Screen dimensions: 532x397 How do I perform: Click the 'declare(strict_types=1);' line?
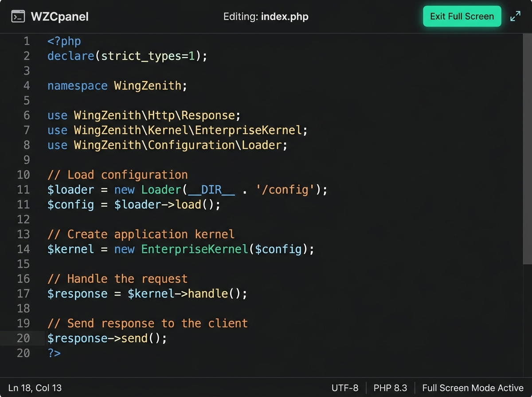[x=127, y=56]
